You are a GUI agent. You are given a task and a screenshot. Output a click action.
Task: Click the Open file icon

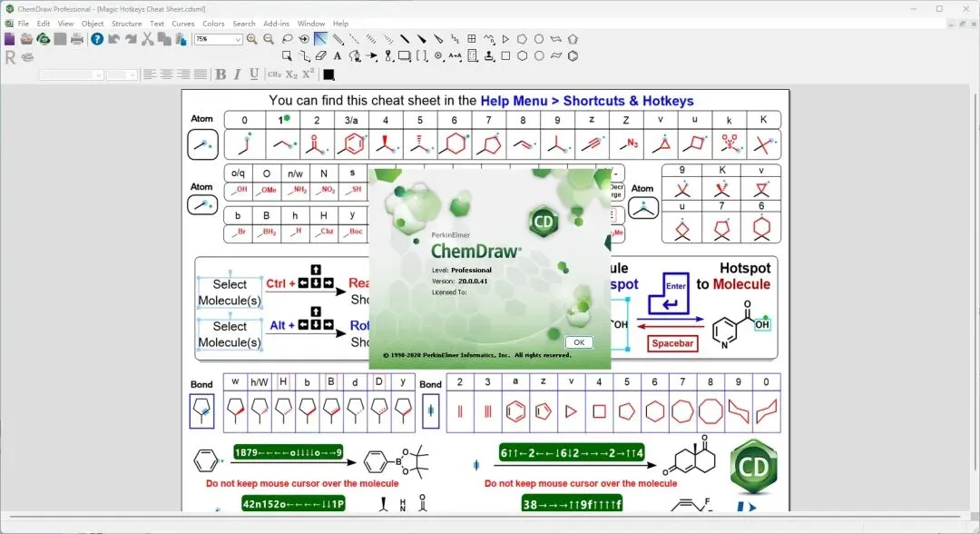coord(26,39)
